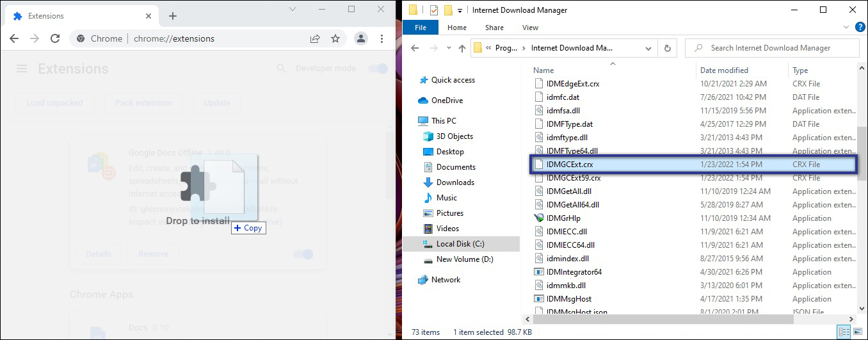The height and width of the screenshot is (340, 868).
Task: Open Chrome three-dot menu
Action: [382, 38]
